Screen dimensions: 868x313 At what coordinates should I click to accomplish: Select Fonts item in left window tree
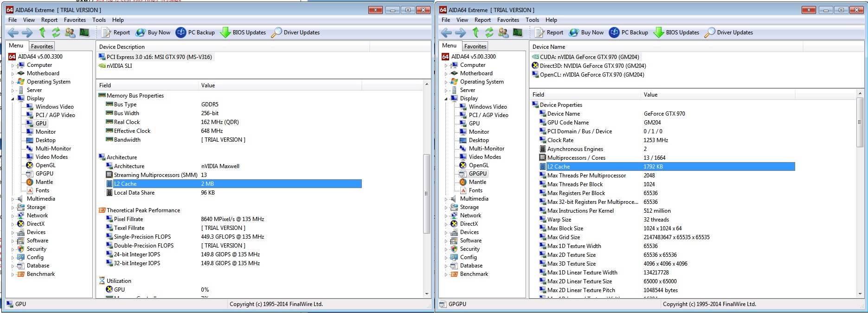click(42, 190)
